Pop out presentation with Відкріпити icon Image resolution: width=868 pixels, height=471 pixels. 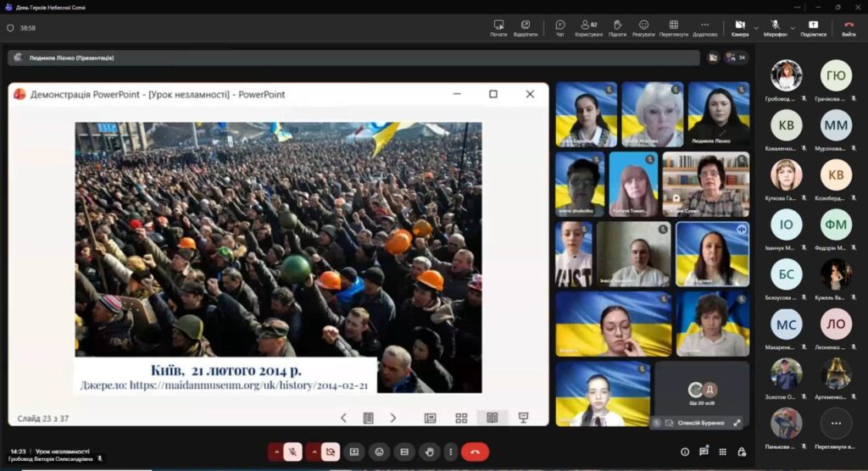coord(526,27)
